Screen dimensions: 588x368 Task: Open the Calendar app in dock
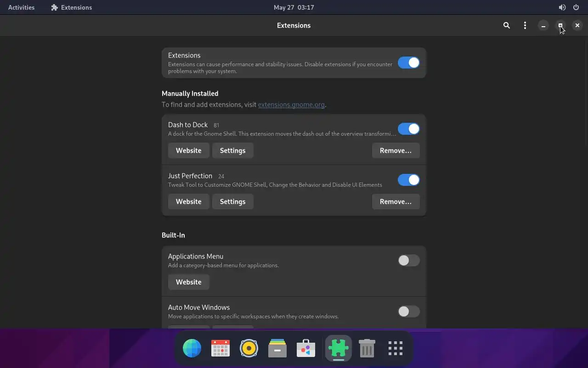pos(220,348)
